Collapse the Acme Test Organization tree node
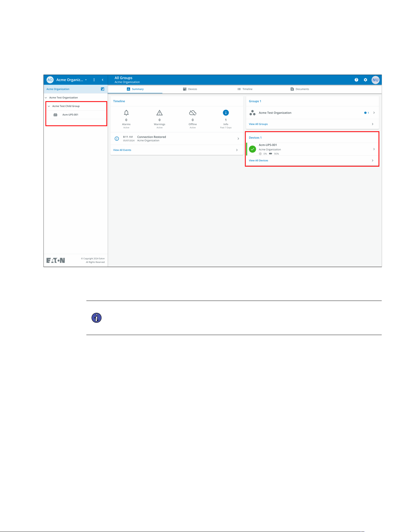Image resolution: width=411 pixels, height=532 pixels. coord(46,98)
